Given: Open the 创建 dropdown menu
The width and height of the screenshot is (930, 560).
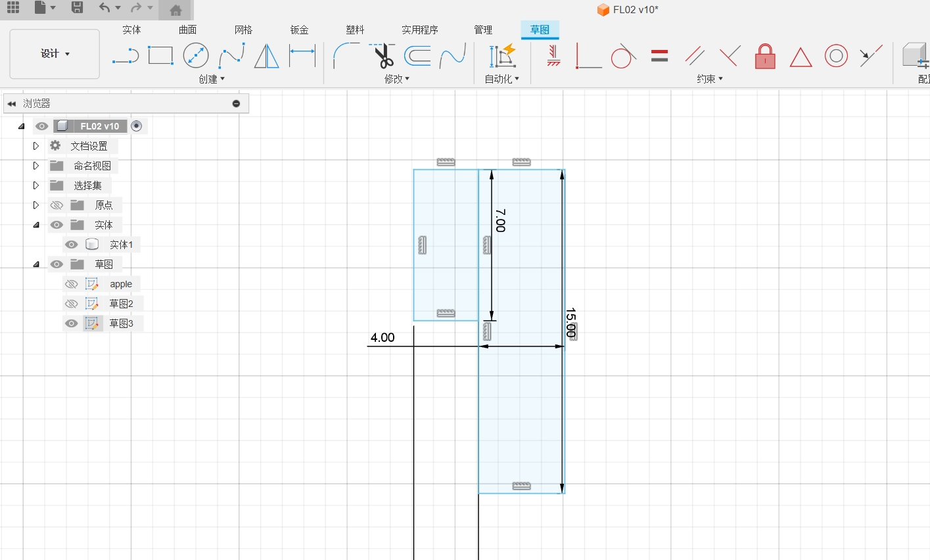Looking at the screenshot, I should coord(212,79).
